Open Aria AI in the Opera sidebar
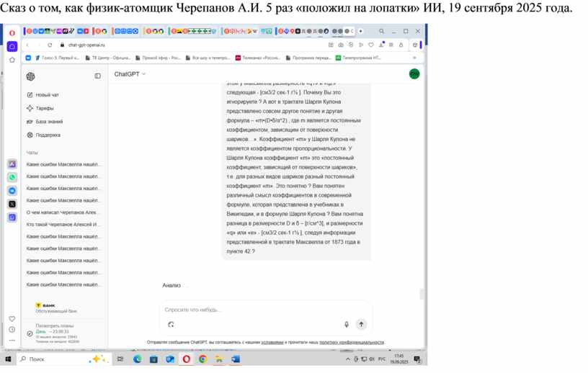 (x=12, y=164)
